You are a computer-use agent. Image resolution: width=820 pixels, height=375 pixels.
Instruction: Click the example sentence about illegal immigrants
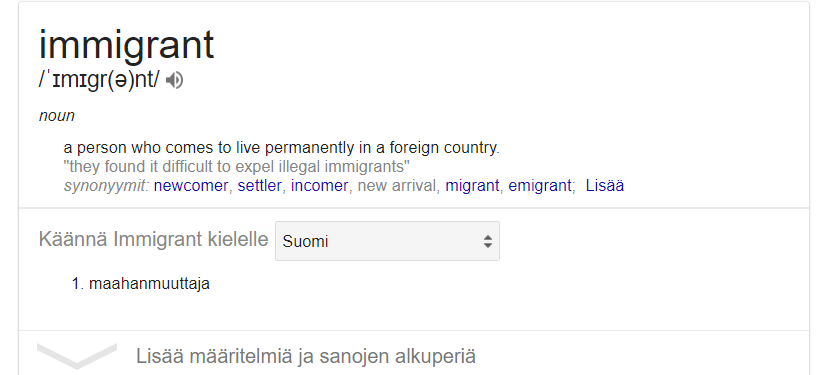tap(236, 167)
